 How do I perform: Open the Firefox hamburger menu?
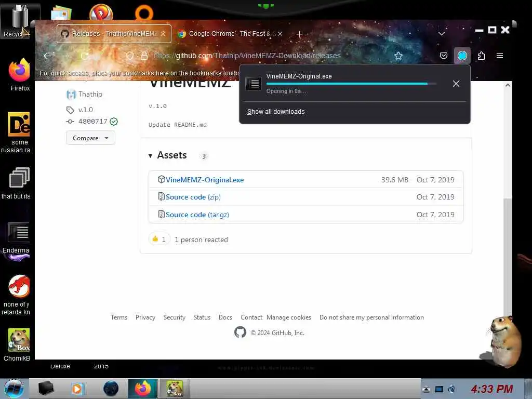tap(500, 55)
